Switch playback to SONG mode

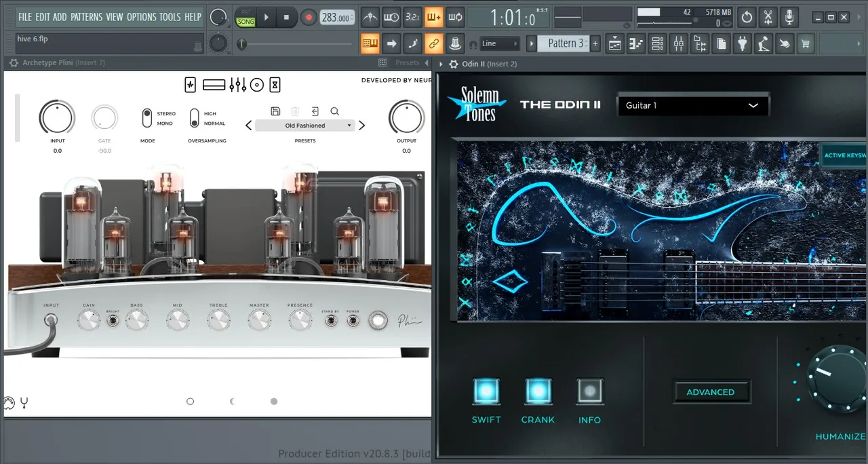pos(245,22)
